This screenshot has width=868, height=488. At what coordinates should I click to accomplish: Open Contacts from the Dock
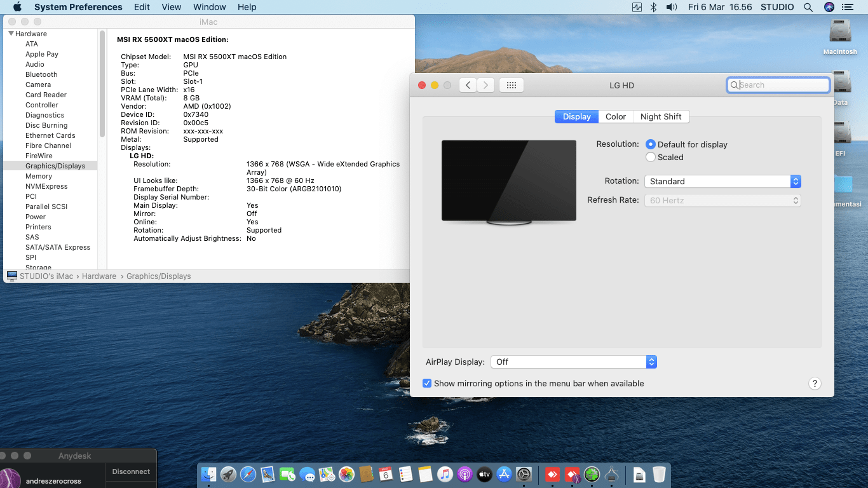point(366,474)
